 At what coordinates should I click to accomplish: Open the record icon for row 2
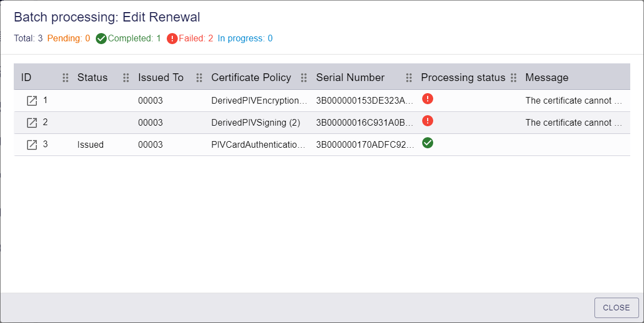point(31,122)
